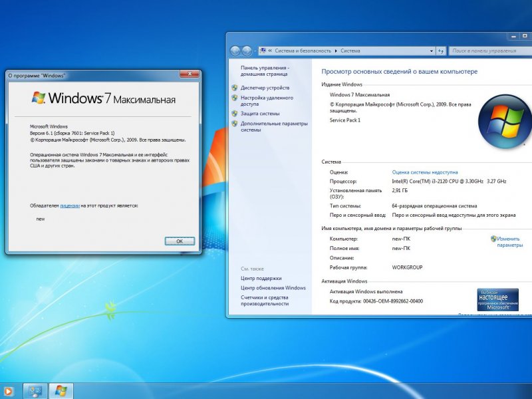
Task: Open 'Панель управления - домашняя страница' link
Action: [x=265, y=71]
